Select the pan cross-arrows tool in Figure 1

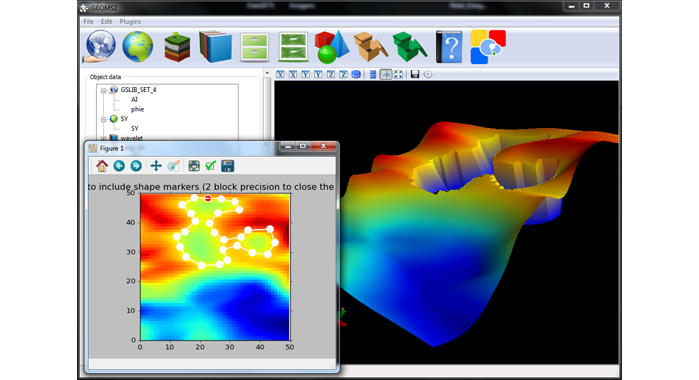156,166
